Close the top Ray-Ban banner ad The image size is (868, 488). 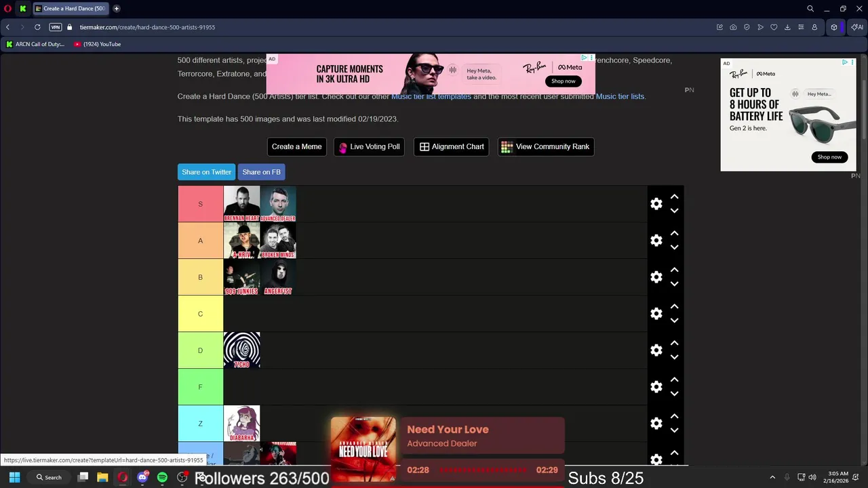coord(591,58)
